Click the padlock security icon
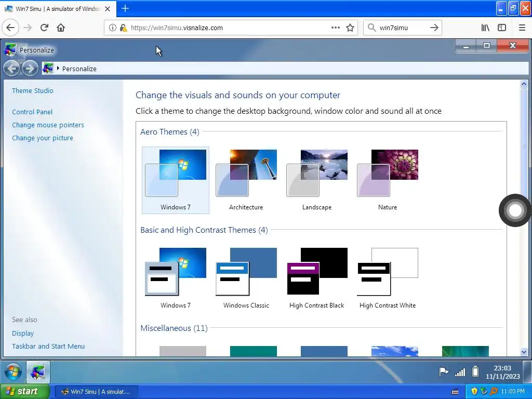Image resolution: width=532 pixels, height=399 pixels. tap(123, 28)
